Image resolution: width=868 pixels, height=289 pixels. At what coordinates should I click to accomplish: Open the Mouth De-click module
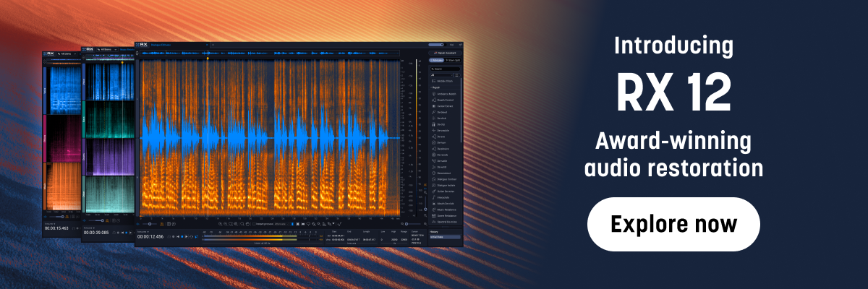(x=443, y=203)
